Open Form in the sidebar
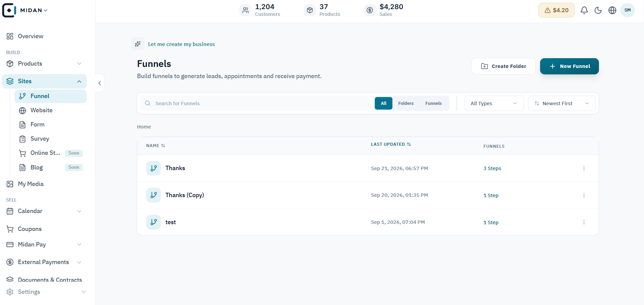Image resolution: width=644 pixels, height=305 pixels. pos(50,125)
